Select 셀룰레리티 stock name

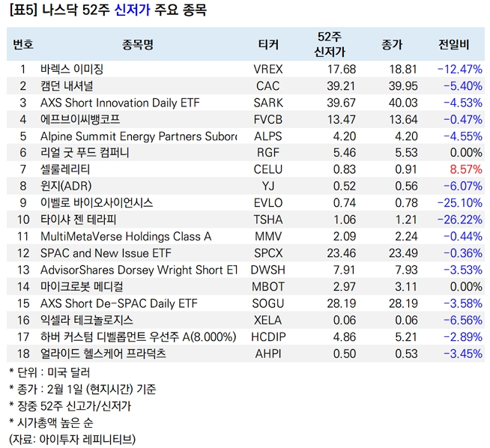pos(65,169)
